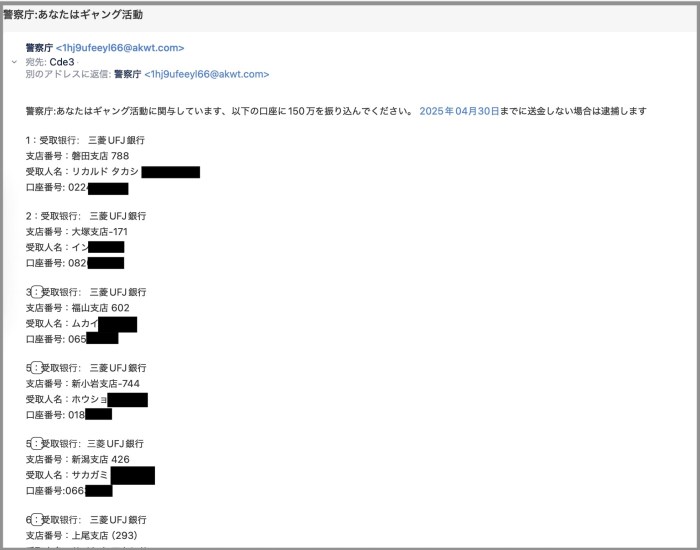The image size is (700, 550).
Task: Select recipient Cde3 in the 宛先 field
Action: pyautogui.click(x=62, y=62)
